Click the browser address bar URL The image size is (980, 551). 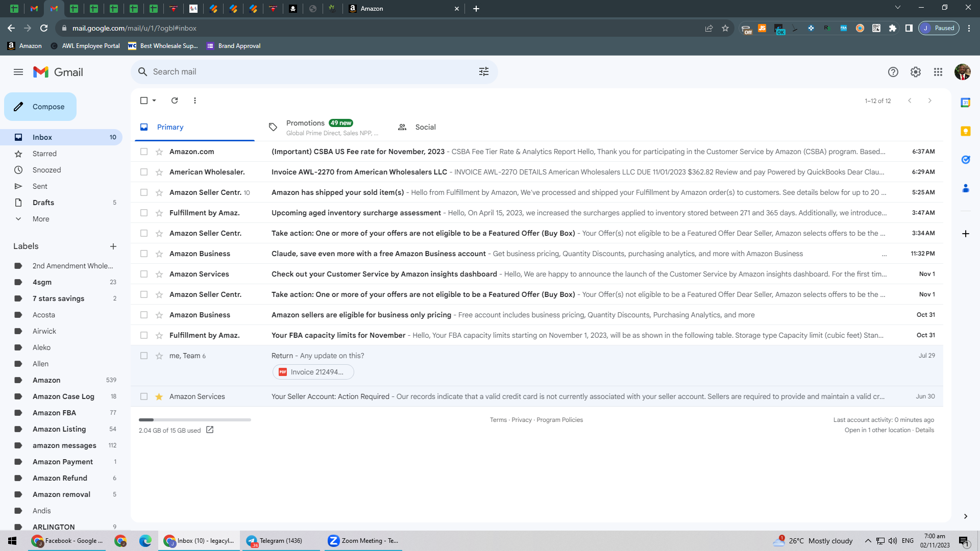tap(134, 28)
